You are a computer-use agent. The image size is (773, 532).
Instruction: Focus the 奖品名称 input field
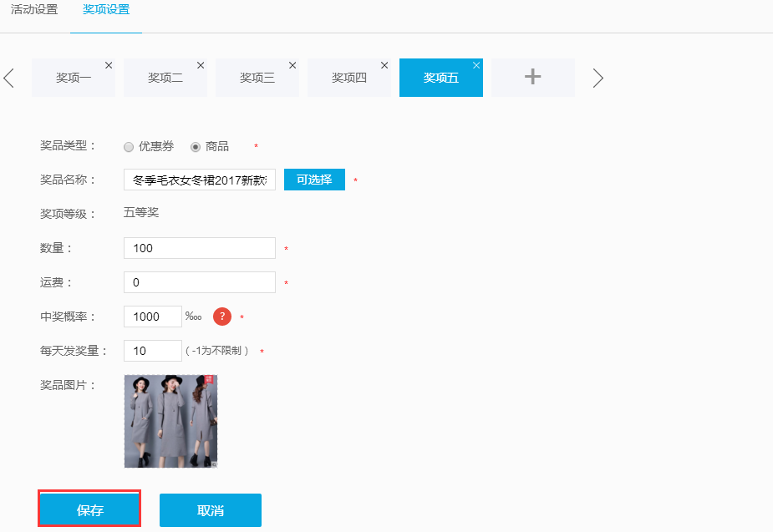[200, 180]
